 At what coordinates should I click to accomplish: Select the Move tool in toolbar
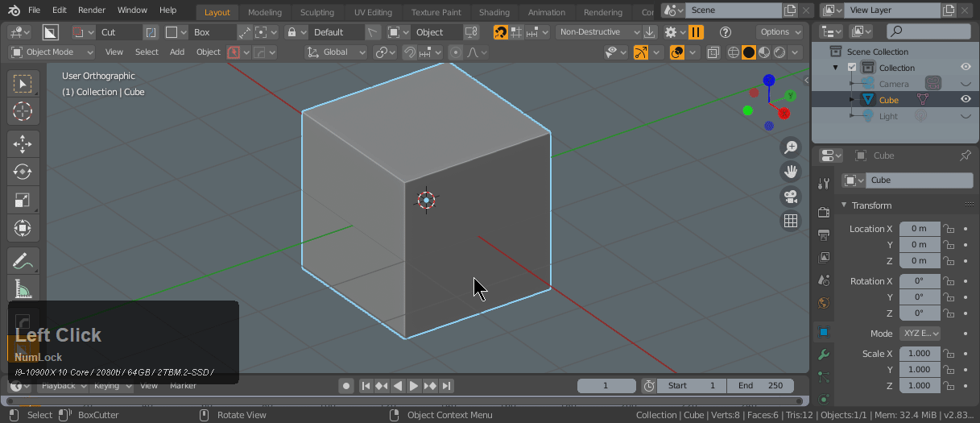[23, 143]
